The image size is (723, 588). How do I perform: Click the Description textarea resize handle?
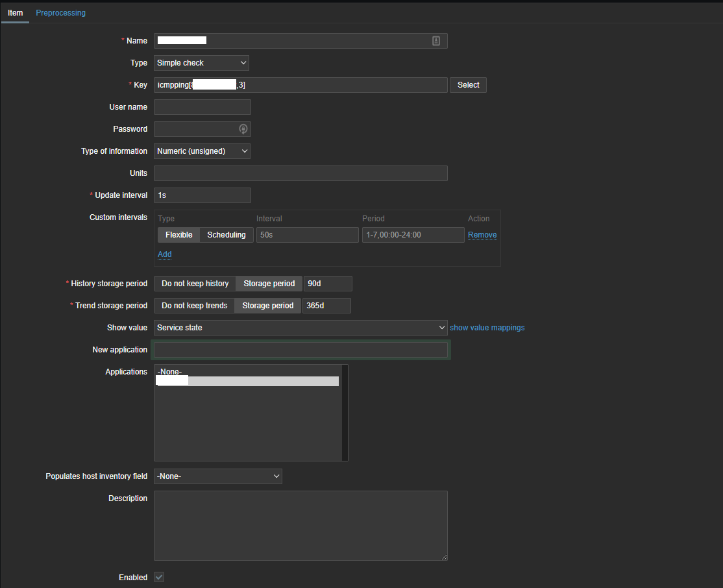point(444,557)
